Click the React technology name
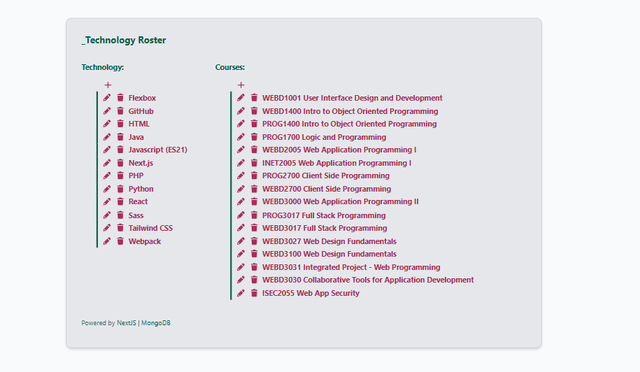Image resolution: width=640 pixels, height=372 pixels. [138, 201]
